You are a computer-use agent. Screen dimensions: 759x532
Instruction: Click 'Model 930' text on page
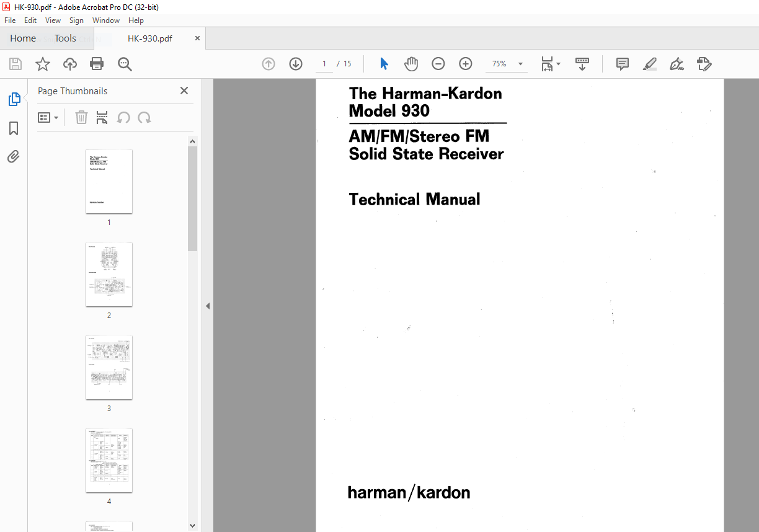(x=389, y=111)
